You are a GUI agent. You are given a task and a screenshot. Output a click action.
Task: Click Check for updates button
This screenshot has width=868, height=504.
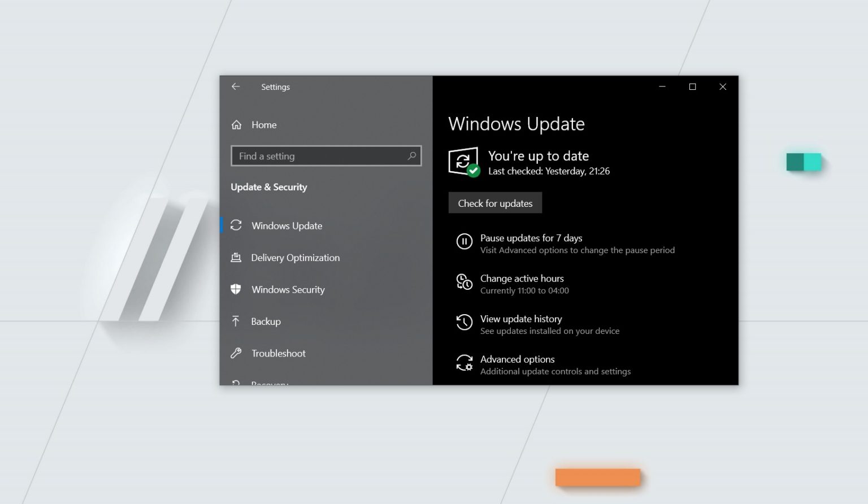pos(495,203)
